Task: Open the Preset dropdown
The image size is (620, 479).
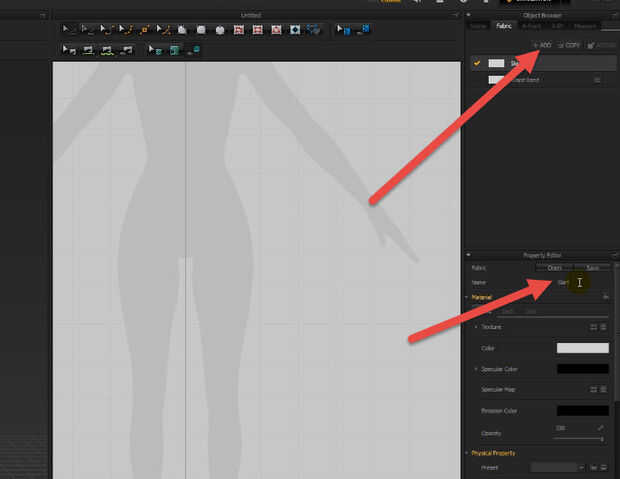Action: pyautogui.click(x=557, y=467)
